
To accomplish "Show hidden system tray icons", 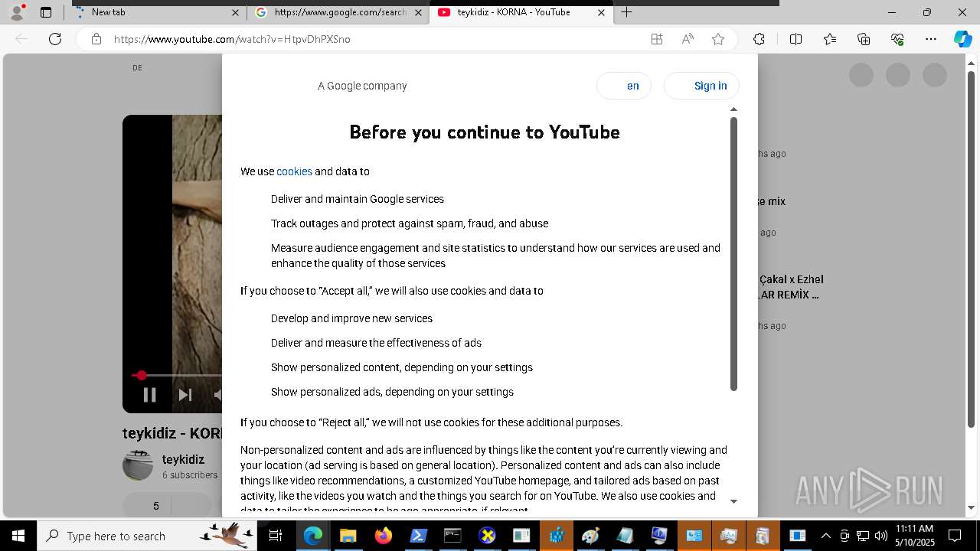I will (825, 536).
